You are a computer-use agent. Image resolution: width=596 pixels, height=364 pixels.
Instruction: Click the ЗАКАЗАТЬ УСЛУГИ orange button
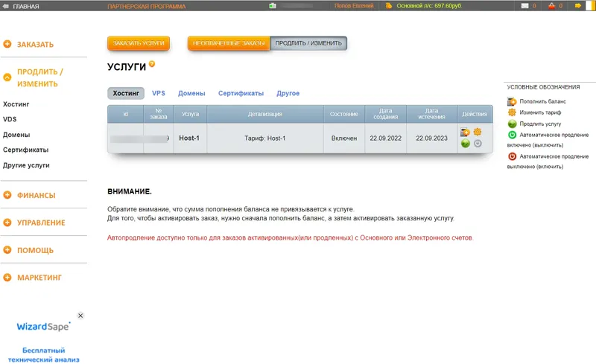coord(139,43)
